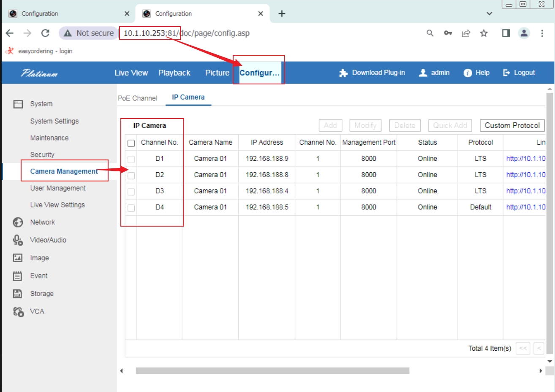Viewport: 555px width, 392px height.
Task: Click the horizontal scrollbar thumb
Action: coord(272,371)
